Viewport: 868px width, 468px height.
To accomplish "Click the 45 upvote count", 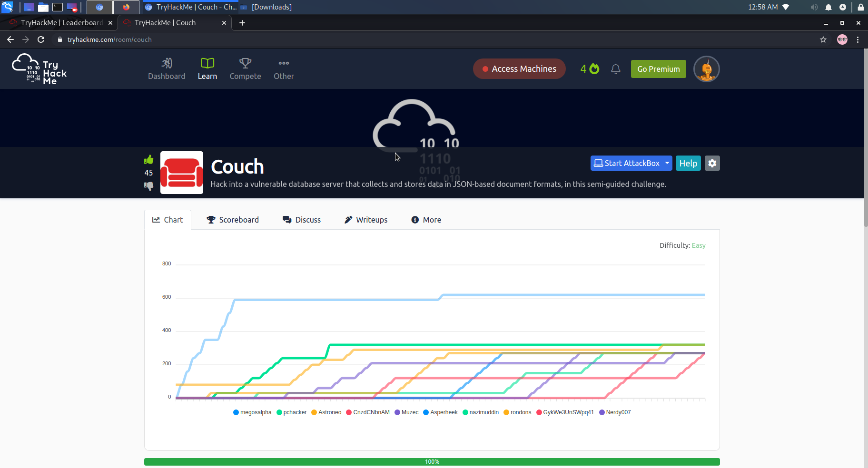I will 149,173.
